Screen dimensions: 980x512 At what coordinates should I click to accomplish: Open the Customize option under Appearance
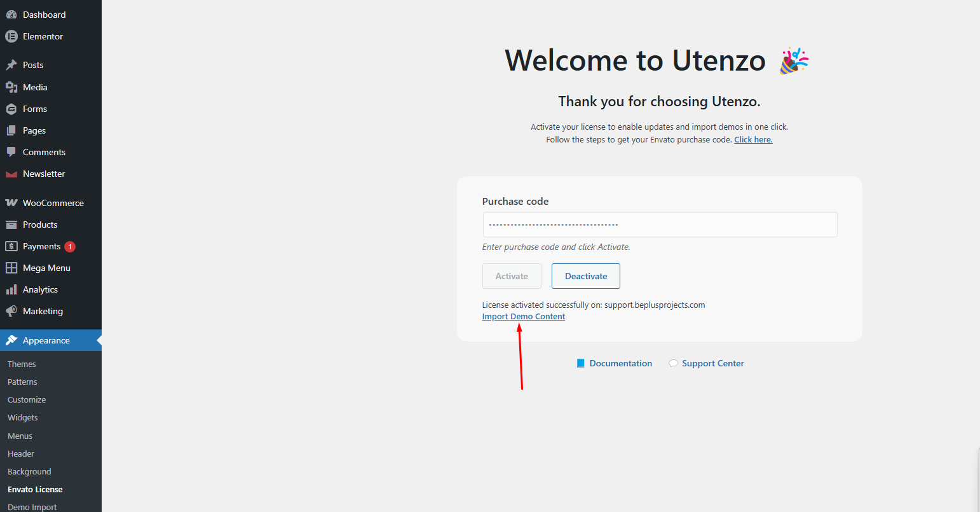coord(27,399)
